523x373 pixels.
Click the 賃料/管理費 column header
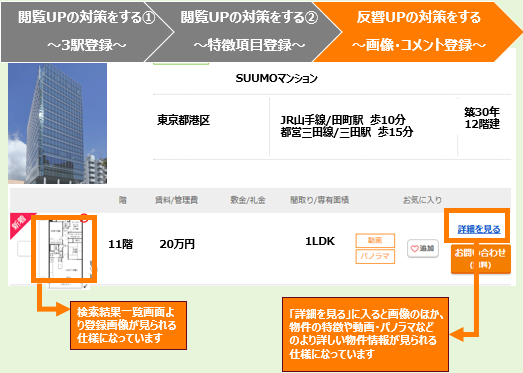point(176,200)
